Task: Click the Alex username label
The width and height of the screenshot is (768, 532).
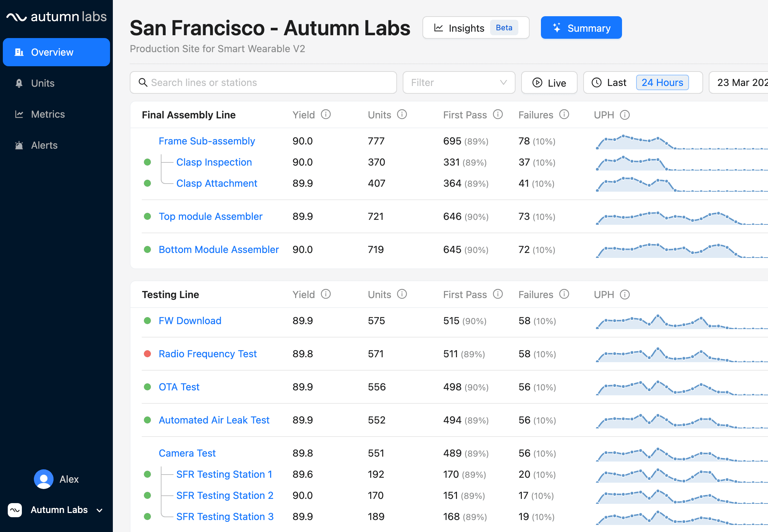Action: (x=69, y=479)
